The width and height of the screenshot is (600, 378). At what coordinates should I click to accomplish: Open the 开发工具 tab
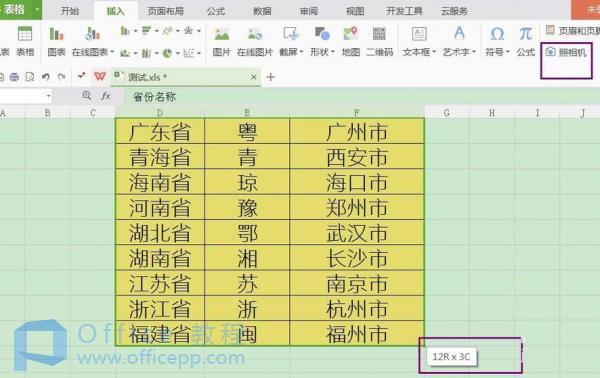click(404, 11)
